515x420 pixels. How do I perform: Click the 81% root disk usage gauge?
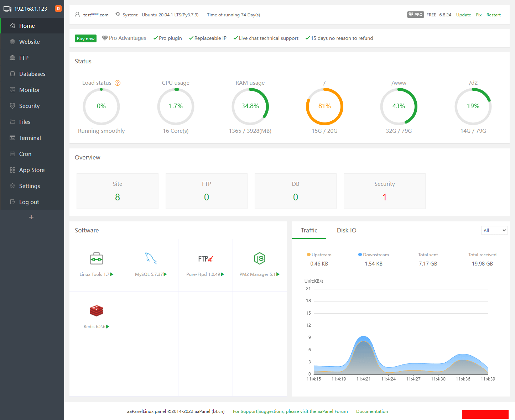click(324, 106)
